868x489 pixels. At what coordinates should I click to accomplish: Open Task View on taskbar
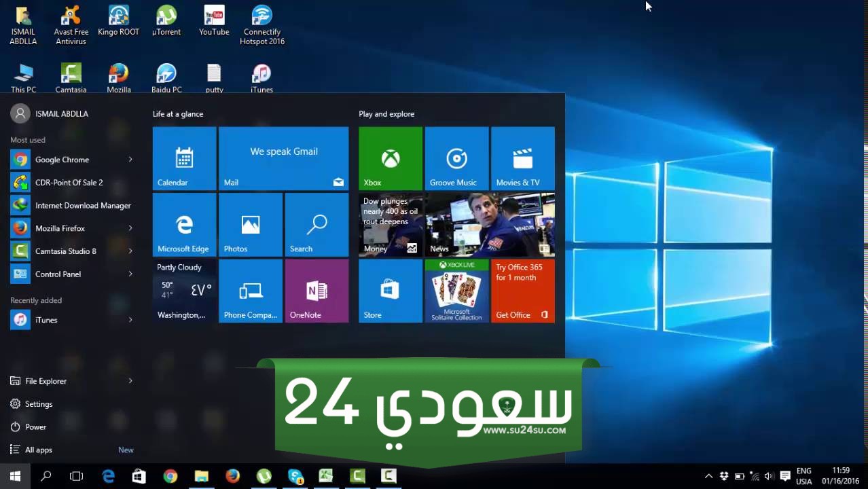click(x=76, y=476)
